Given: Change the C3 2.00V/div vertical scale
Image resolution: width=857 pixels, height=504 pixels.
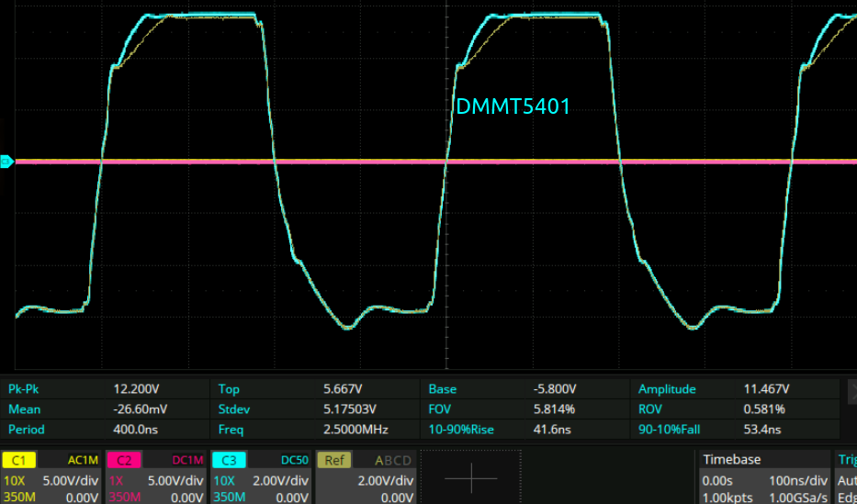Looking at the screenshot, I should [x=279, y=480].
